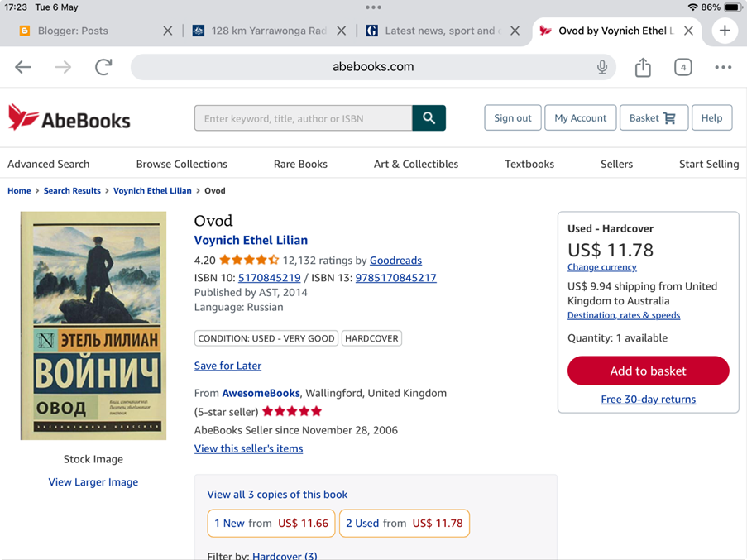The width and height of the screenshot is (747, 560).
Task: Add a new browser tab
Action: 725,31
